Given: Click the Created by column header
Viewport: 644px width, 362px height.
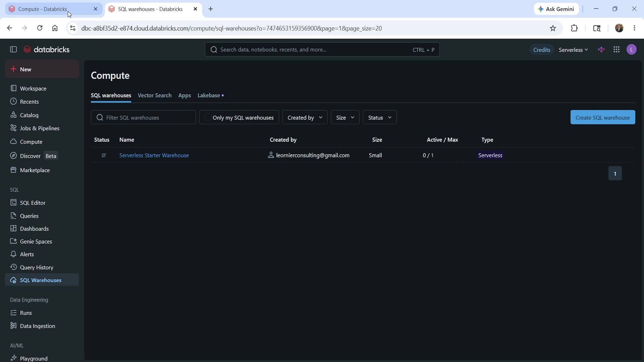Looking at the screenshot, I should tap(283, 140).
